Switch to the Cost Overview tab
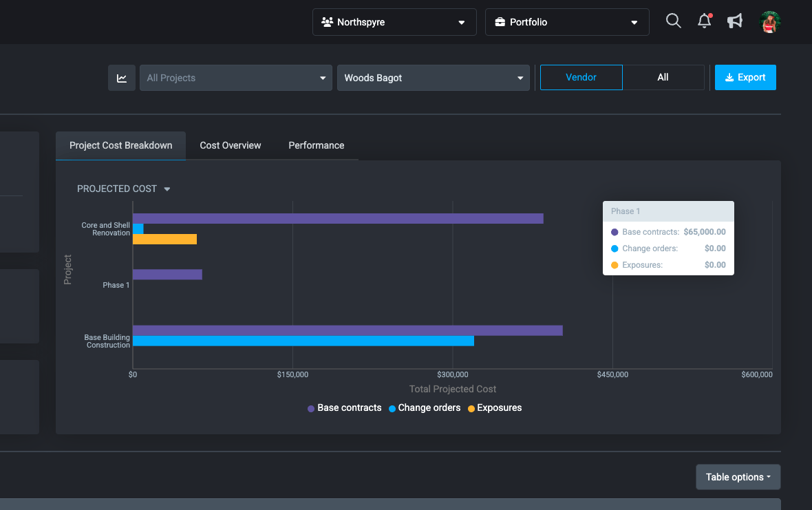Viewport: 812px width, 510px height. point(230,145)
